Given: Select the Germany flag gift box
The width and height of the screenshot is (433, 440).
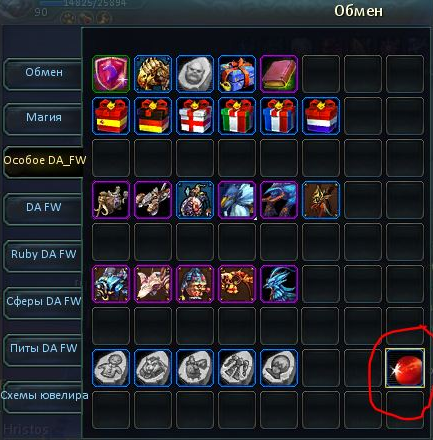Looking at the screenshot, I should pos(153,116).
